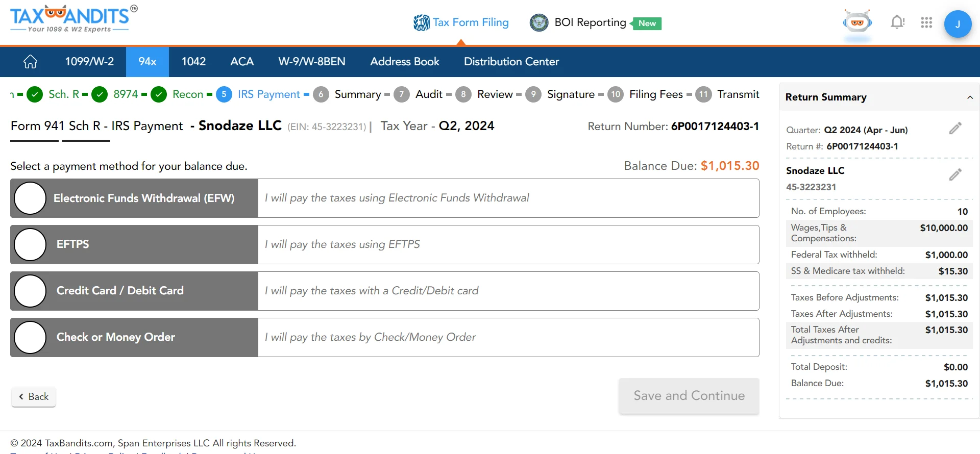Open the Distribution Center menu
The image size is (980, 454).
(x=511, y=62)
